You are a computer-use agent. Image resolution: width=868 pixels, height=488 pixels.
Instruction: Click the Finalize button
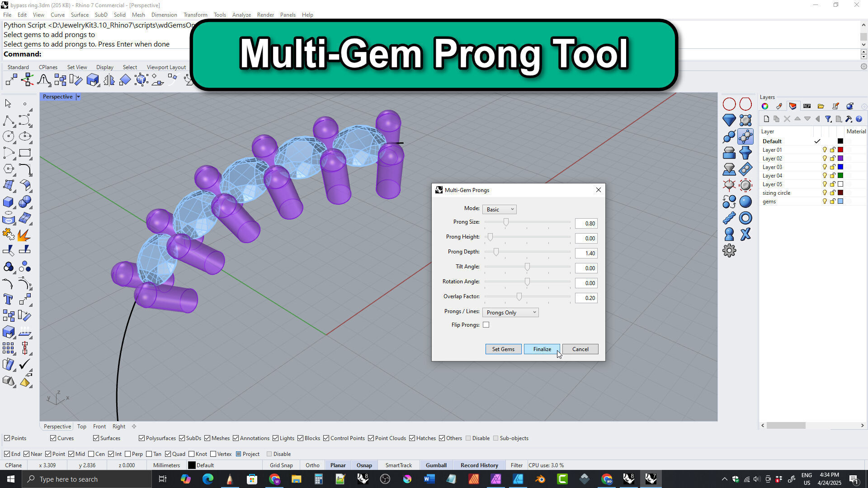[542, 349]
